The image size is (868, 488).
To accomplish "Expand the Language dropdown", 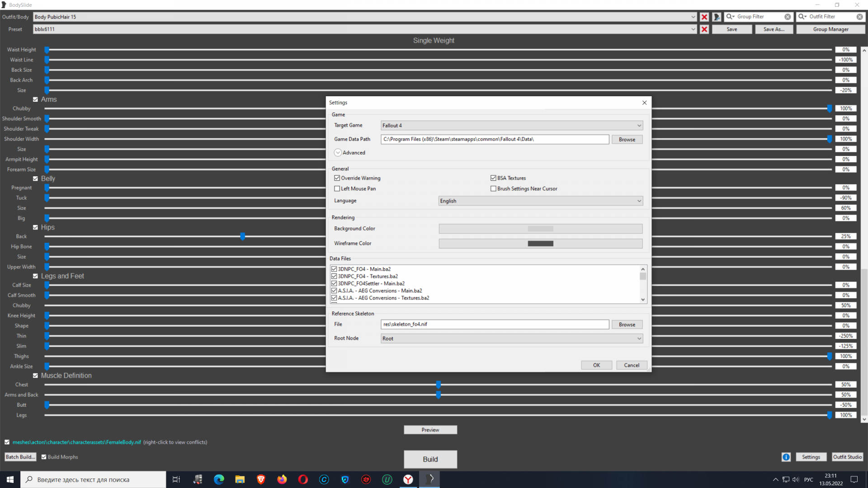I will [x=540, y=201].
